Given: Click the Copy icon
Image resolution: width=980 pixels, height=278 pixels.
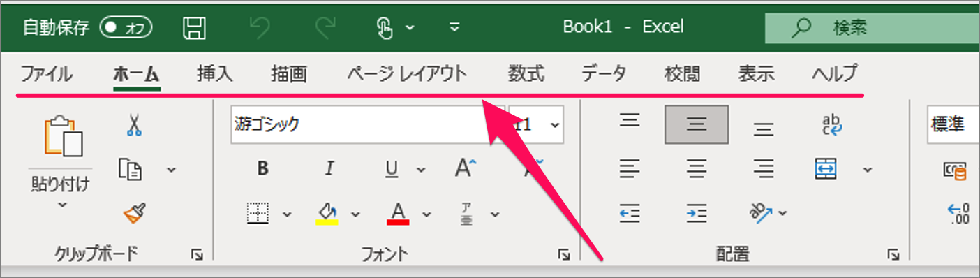Looking at the screenshot, I should tap(131, 169).
